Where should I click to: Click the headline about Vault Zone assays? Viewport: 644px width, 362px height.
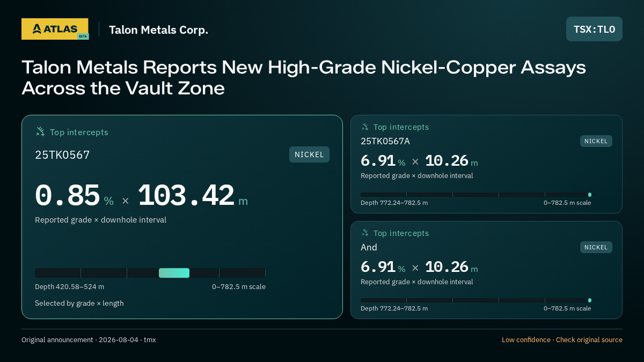tap(304, 78)
